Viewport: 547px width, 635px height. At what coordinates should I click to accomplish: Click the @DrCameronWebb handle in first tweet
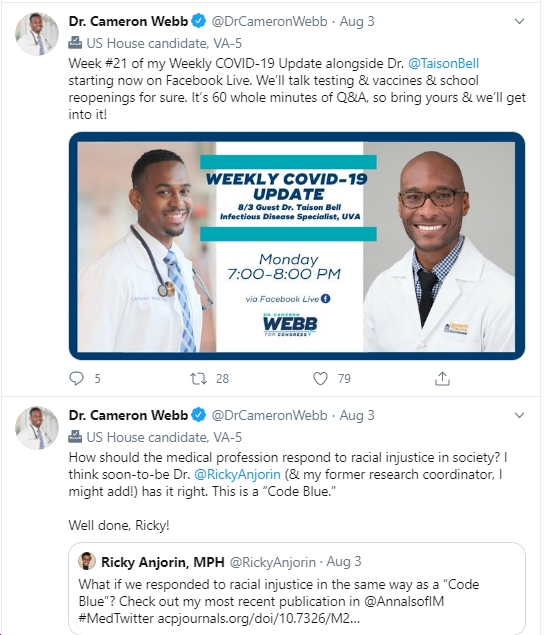coord(270,21)
